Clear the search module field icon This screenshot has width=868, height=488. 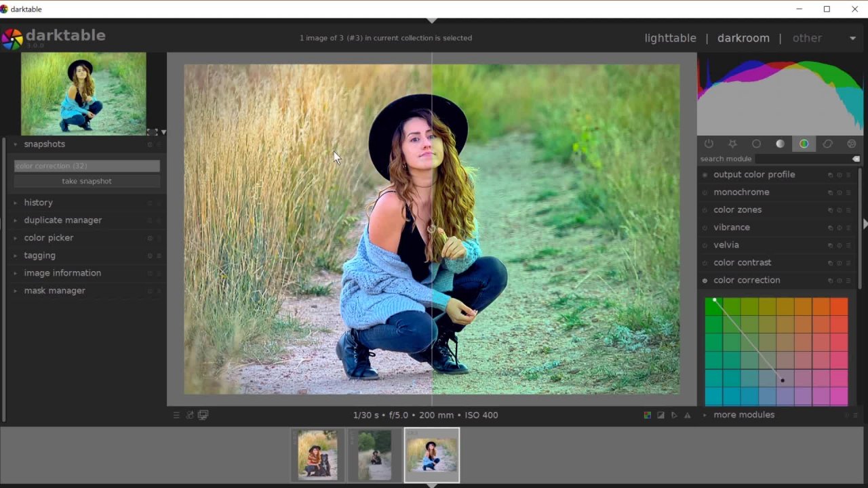pos(856,159)
